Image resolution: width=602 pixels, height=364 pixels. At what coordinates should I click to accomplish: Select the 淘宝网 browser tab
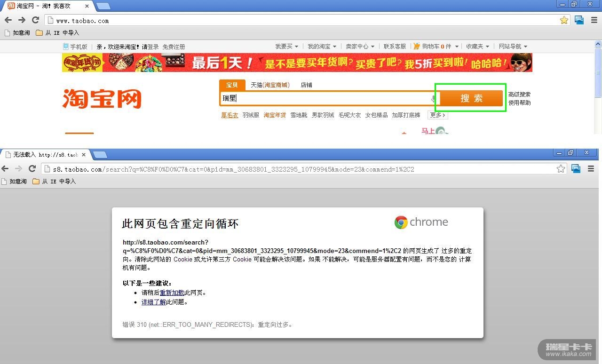47,6
